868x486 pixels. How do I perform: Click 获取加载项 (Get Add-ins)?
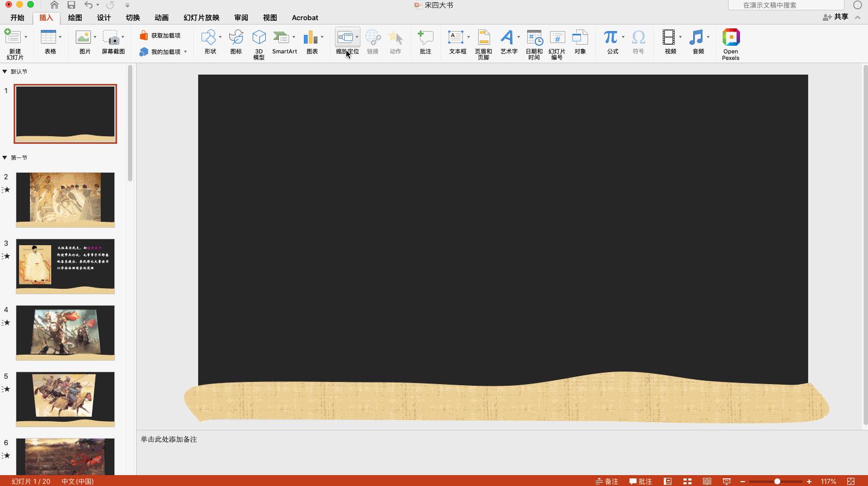coord(160,35)
